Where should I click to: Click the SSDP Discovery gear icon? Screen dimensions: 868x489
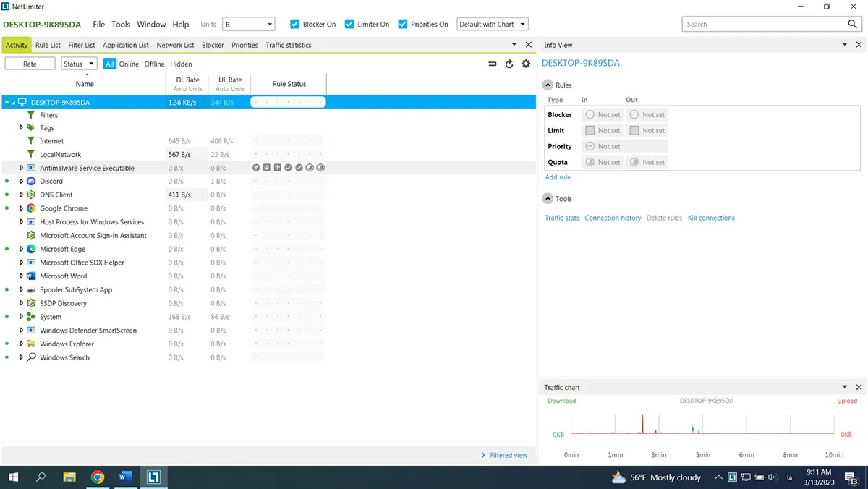pos(31,303)
